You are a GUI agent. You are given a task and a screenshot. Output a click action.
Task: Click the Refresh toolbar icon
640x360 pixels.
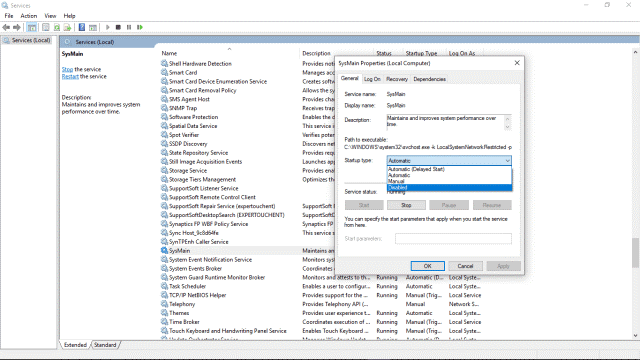point(57,27)
